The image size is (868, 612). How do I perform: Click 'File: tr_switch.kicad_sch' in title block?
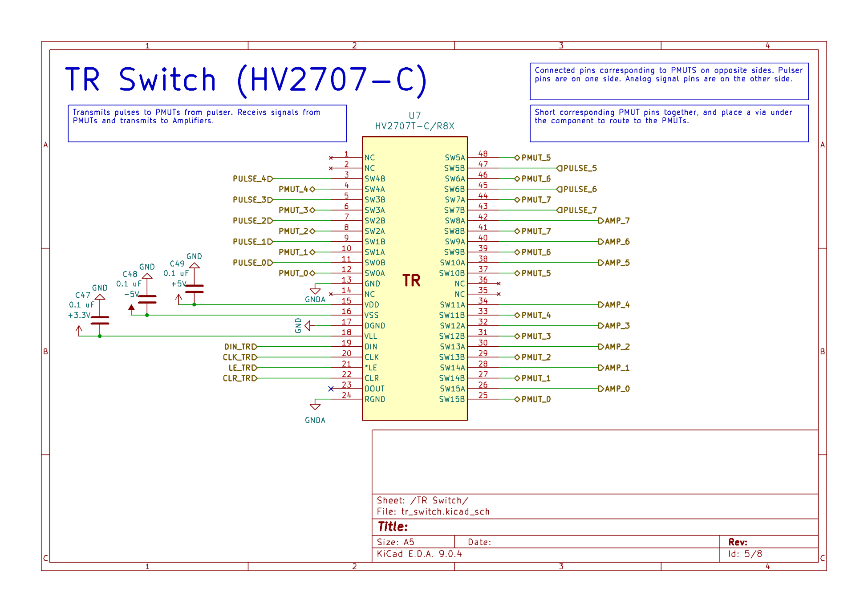[433, 512]
